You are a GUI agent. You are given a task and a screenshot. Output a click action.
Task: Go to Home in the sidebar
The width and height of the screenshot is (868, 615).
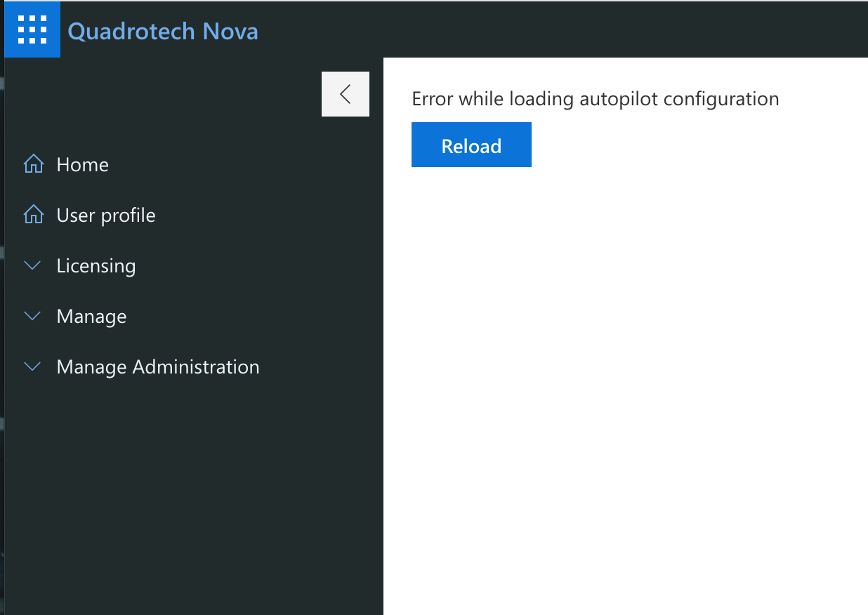click(83, 164)
